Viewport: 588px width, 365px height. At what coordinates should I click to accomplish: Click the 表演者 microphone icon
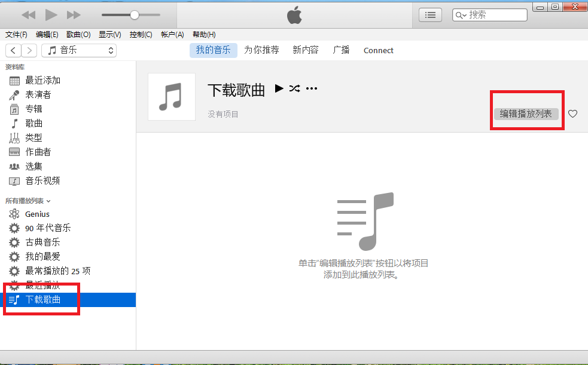14,95
